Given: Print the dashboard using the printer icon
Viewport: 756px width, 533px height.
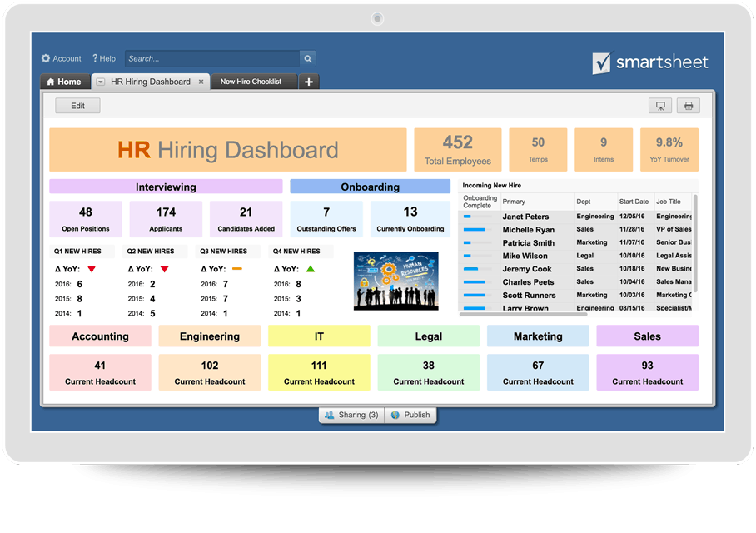Looking at the screenshot, I should (x=688, y=105).
